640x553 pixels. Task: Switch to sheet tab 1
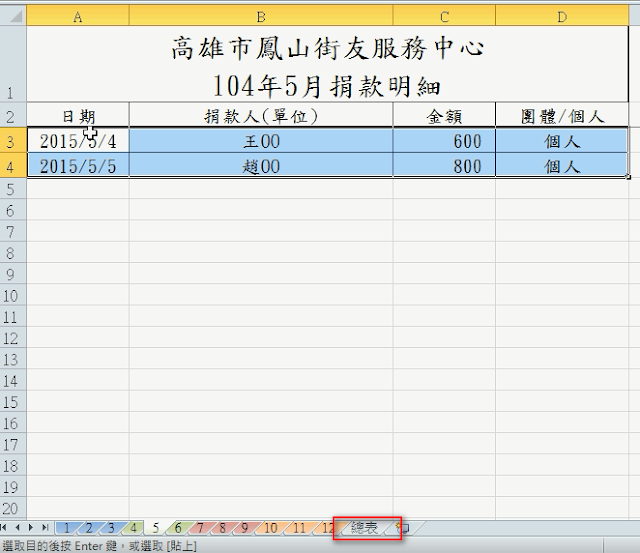point(67,529)
